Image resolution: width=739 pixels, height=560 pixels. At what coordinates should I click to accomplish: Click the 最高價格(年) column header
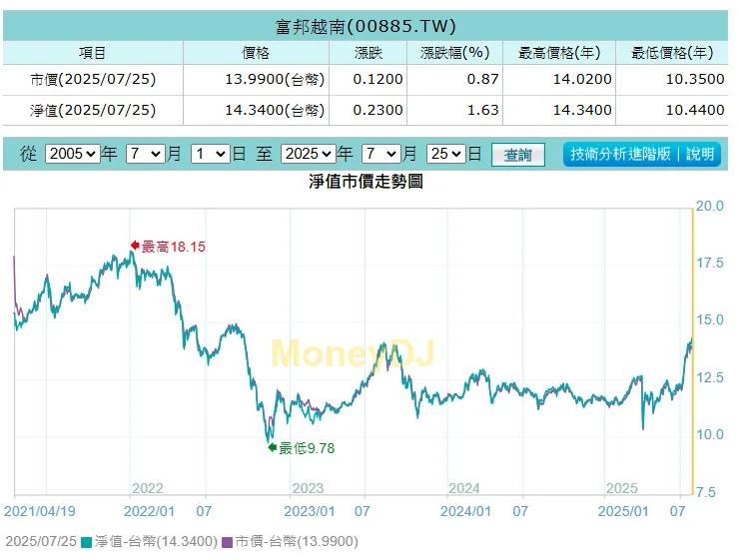559,53
